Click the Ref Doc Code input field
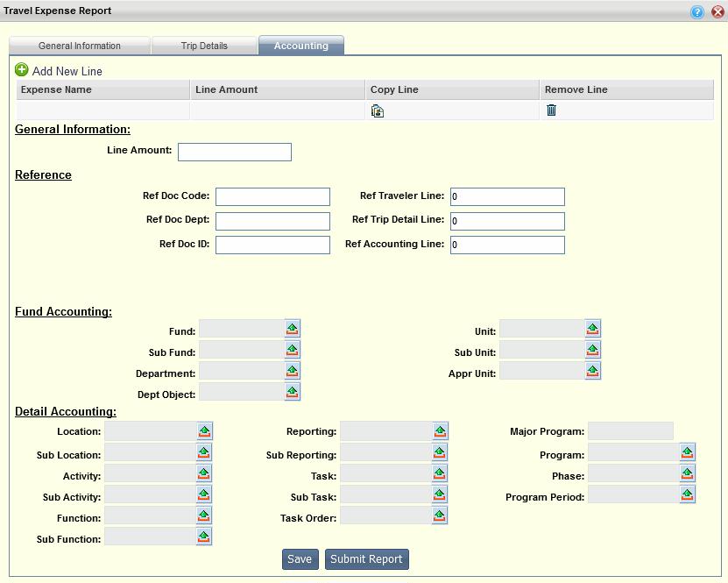The image size is (728, 583). 272,196
